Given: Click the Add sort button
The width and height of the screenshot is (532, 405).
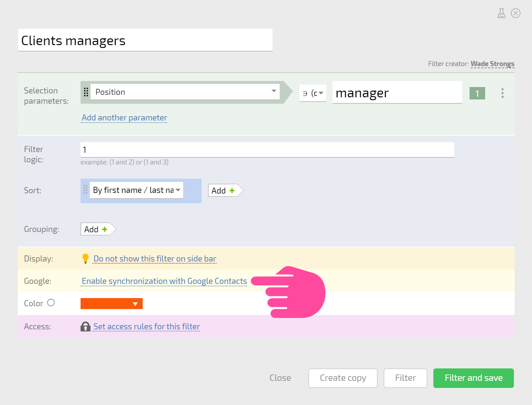Looking at the screenshot, I should [226, 190].
